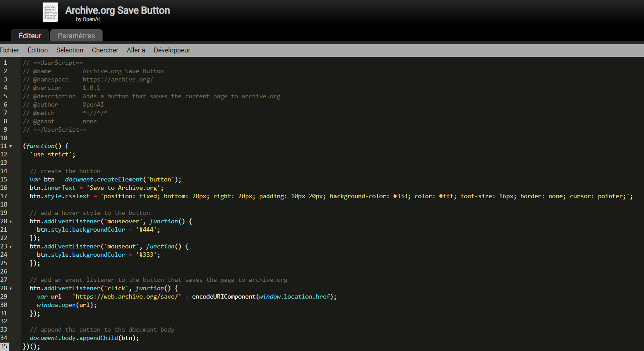Open the Développeur menu
Screen dimensions: 644x351
[x=172, y=50]
